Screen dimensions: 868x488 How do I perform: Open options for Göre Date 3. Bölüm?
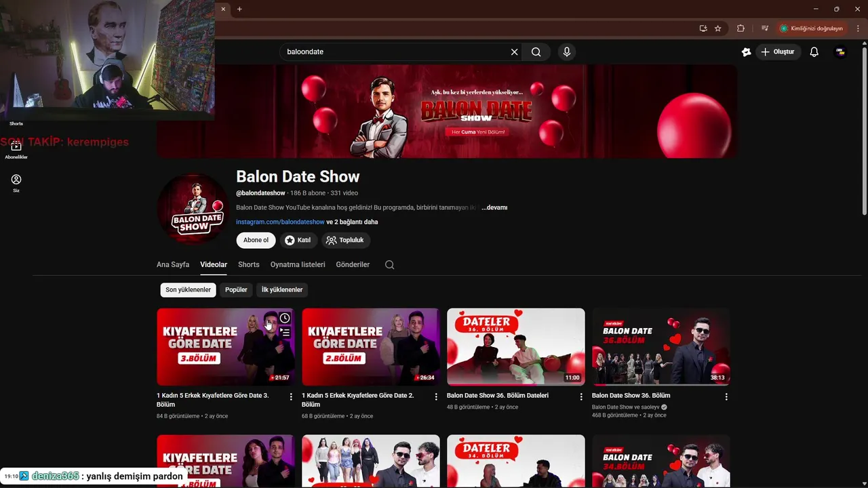(x=291, y=396)
